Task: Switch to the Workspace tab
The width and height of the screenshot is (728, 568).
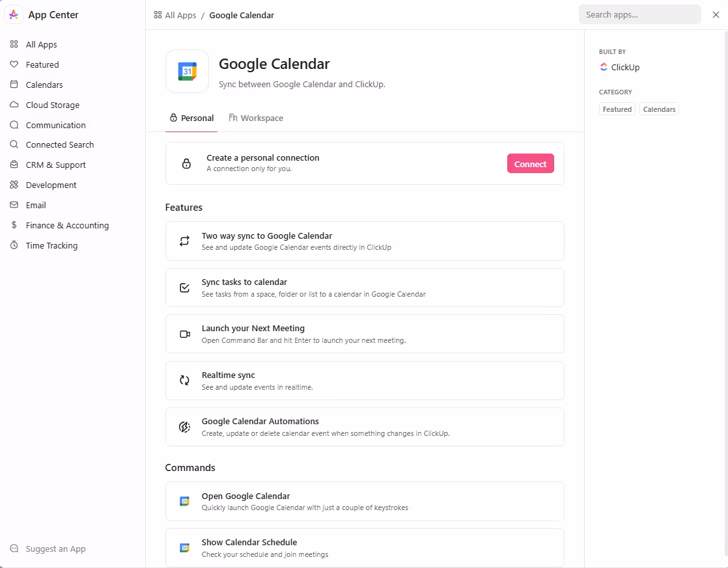Action: tap(256, 118)
